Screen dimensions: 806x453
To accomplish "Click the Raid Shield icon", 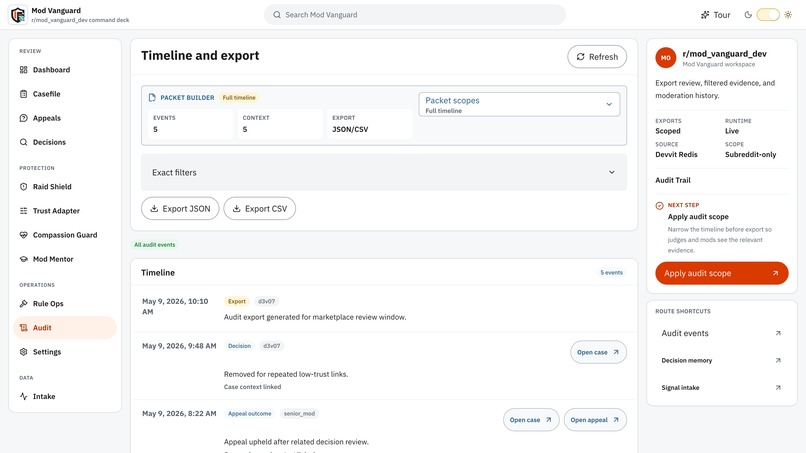I will click(x=24, y=187).
